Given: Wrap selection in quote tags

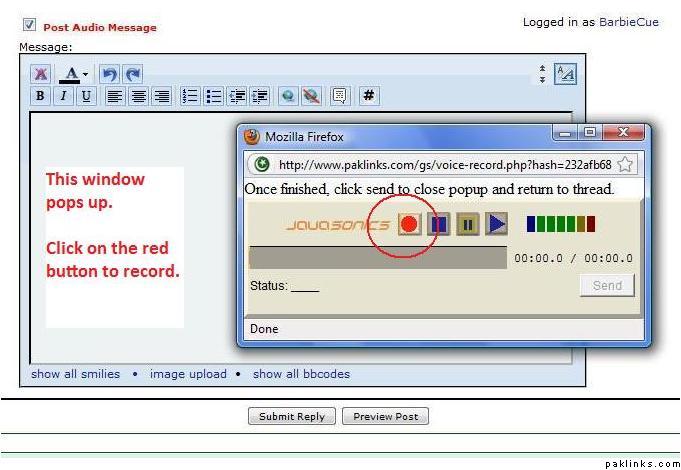Looking at the screenshot, I should tap(339, 96).
